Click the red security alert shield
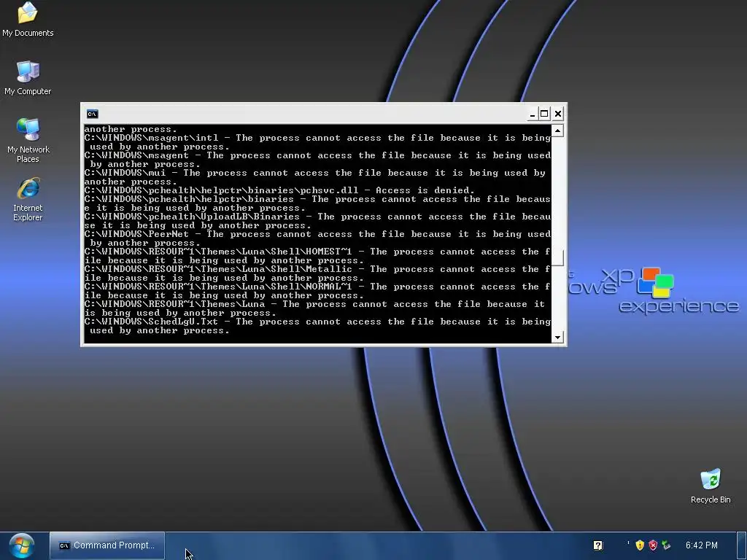The image size is (747, 560). coord(653,545)
